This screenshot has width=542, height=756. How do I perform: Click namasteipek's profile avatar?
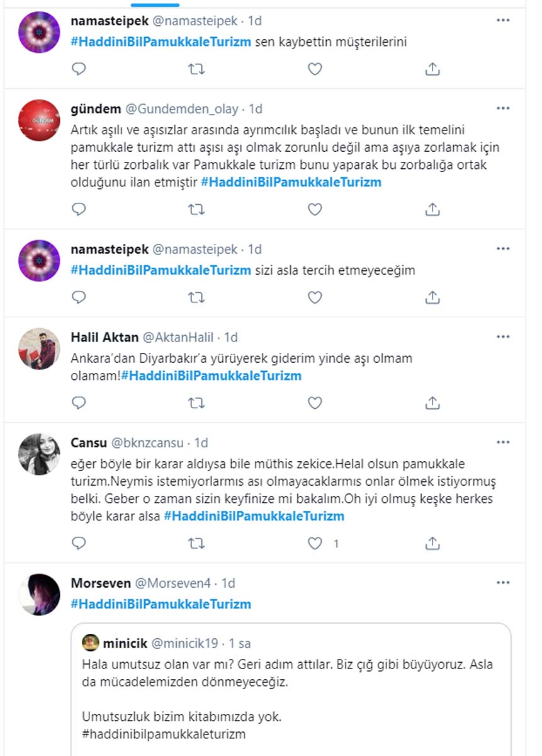(x=38, y=31)
